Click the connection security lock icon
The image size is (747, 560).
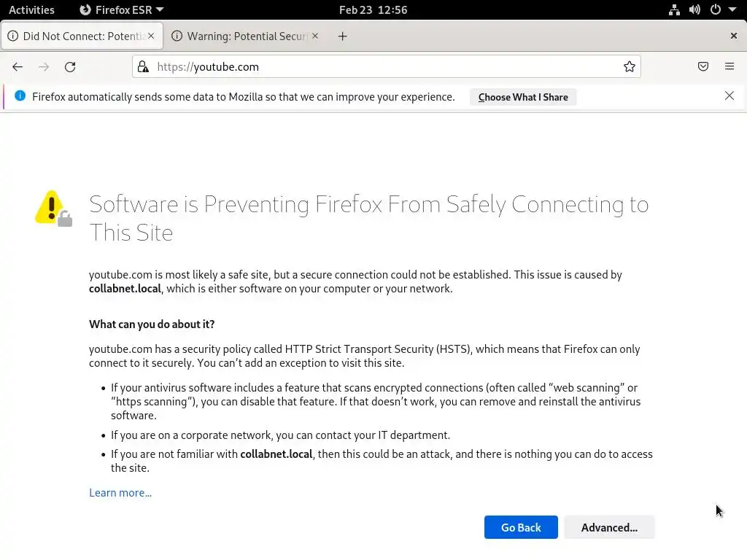[144, 66]
